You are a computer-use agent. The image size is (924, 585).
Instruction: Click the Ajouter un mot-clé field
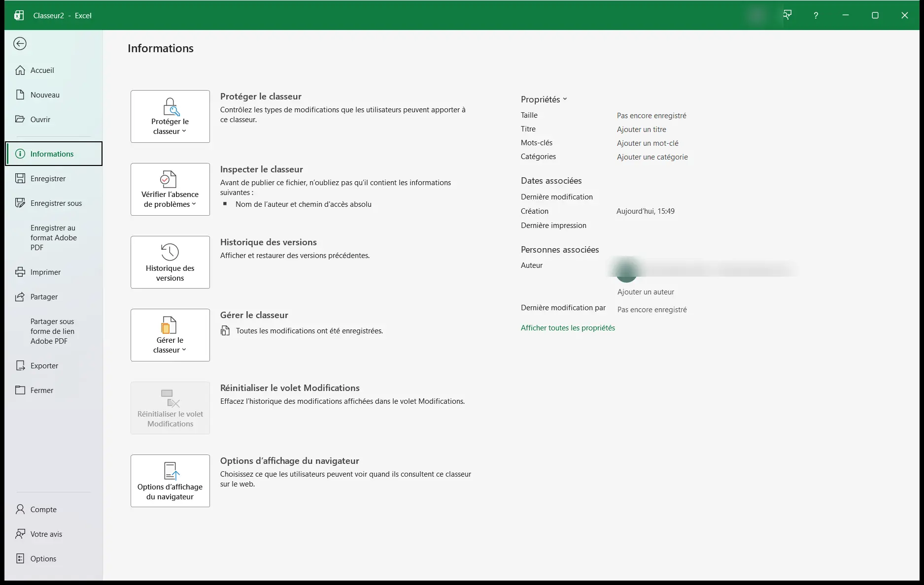click(648, 143)
